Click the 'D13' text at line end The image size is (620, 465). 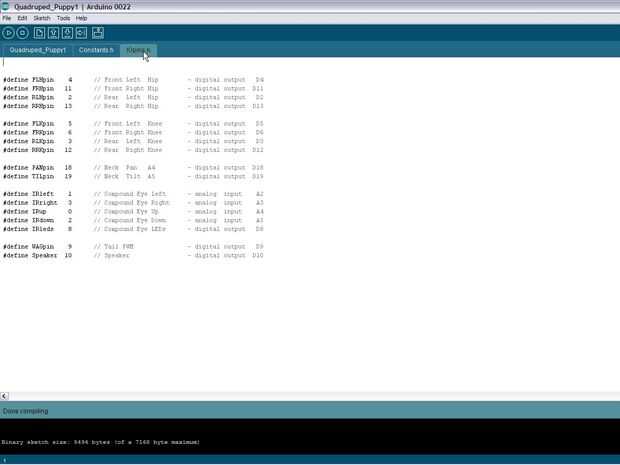point(258,106)
